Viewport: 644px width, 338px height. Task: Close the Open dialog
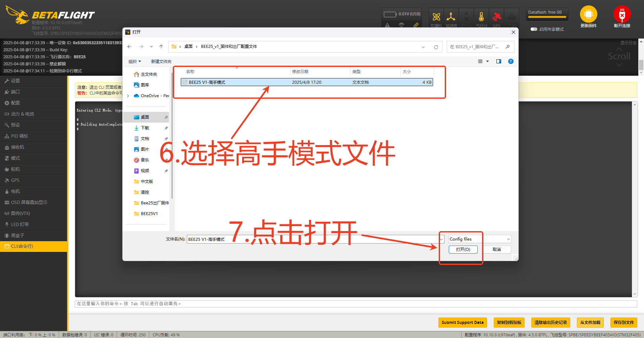(x=513, y=32)
